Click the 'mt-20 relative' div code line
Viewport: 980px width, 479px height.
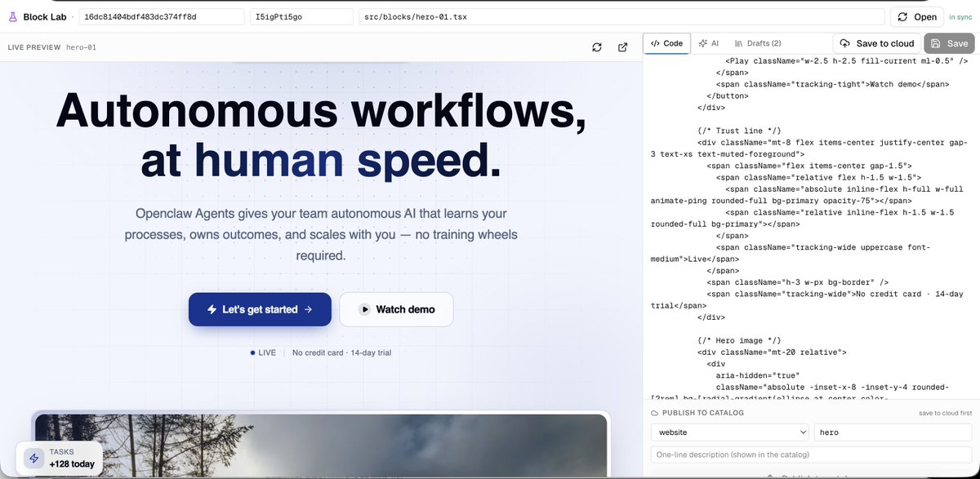click(x=773, y=352)
